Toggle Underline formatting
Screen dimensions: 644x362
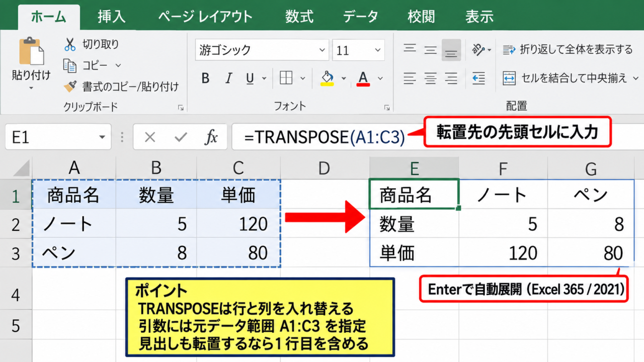point(250,78)
